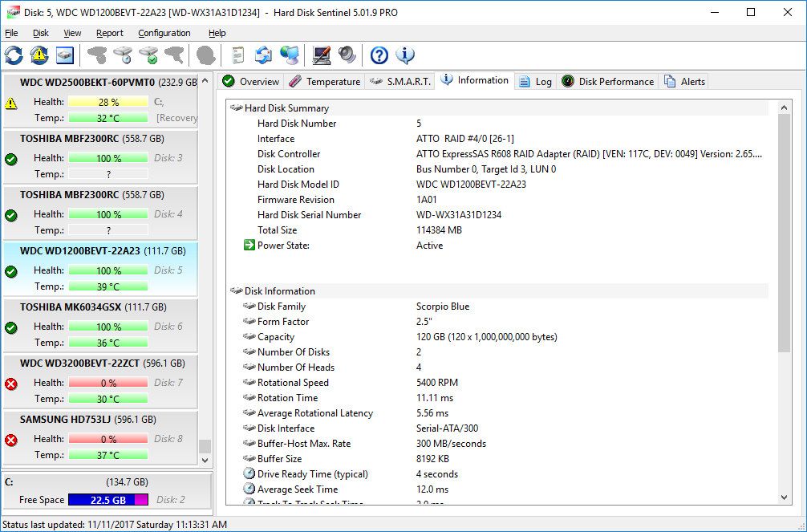Click the red X icon for Disk 7
807x532 pixels.
pyautogui.click(x=10, y=384)
